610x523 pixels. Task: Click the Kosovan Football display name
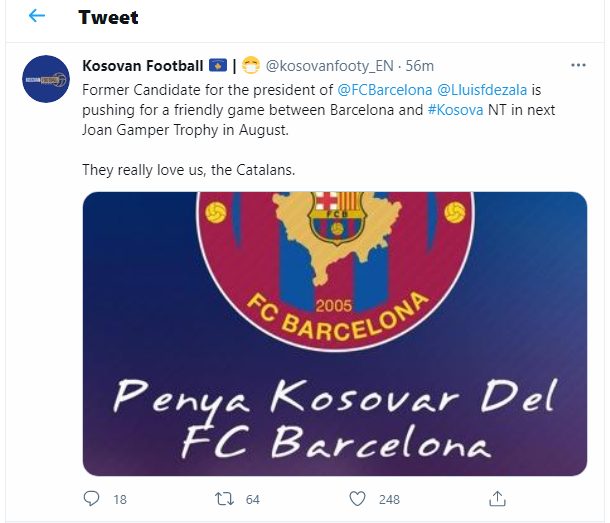(142, 66)
